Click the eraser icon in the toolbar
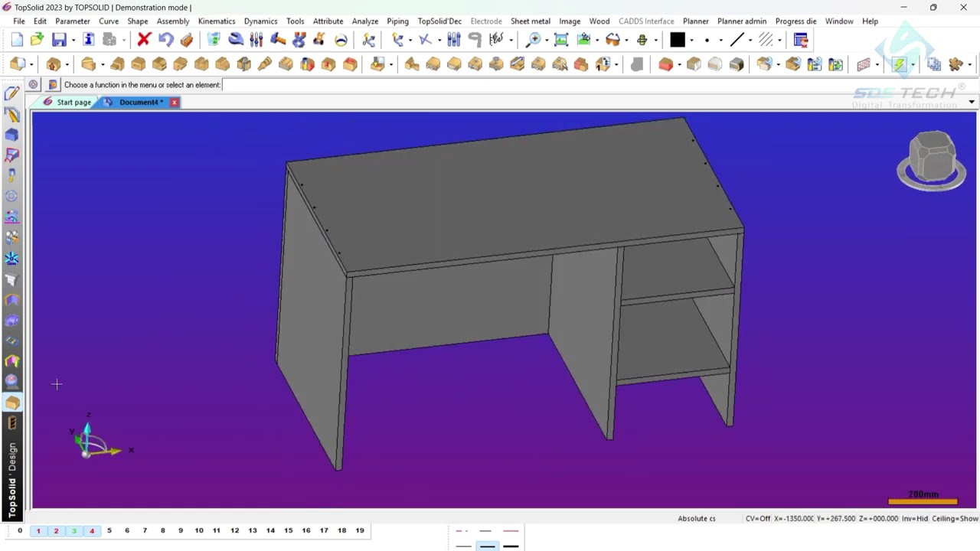980x551 pixels. pos(187,40)
